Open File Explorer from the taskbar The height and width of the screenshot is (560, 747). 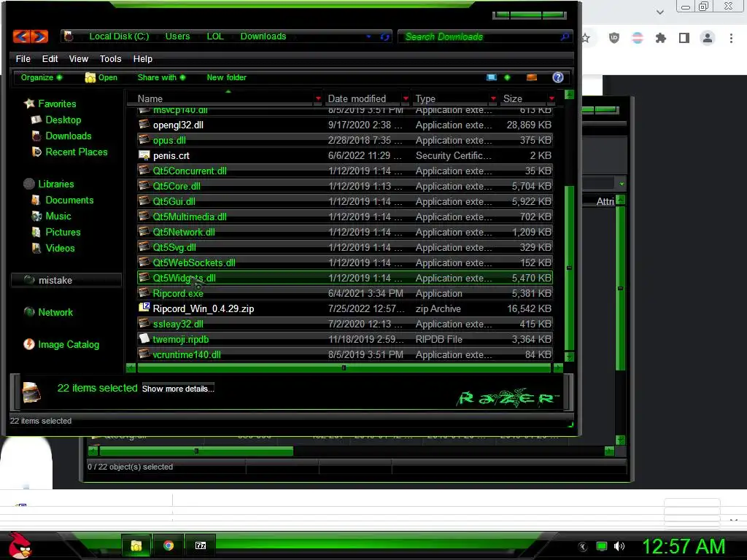136,545
